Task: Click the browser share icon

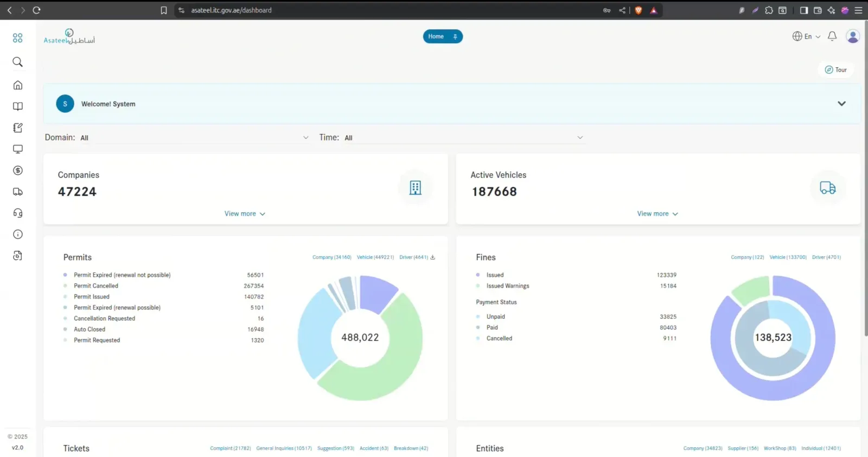Action: coord(622,10)
